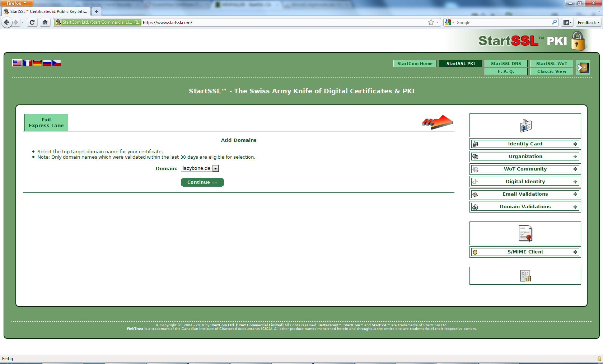Screen dimensions: 603x364
Task: Click the padlock icon in the status bar
Action: coord(599,359)
